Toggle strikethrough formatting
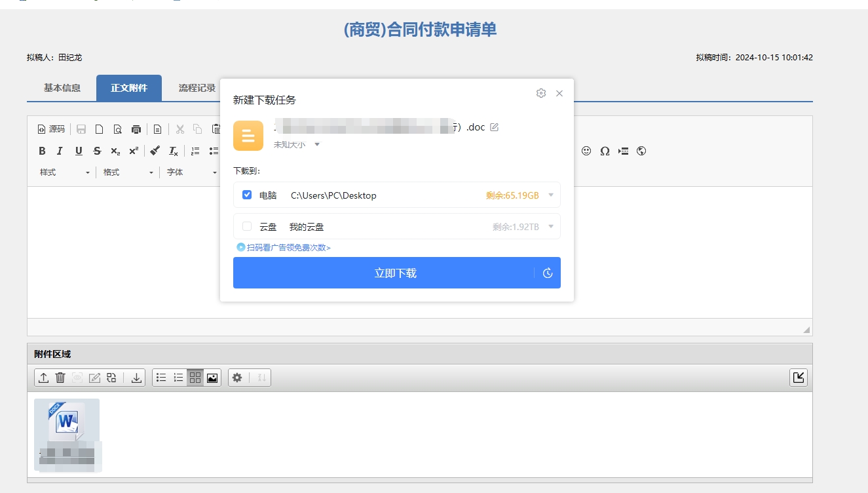This screenshot has width=868, height=493. (x=97, y=151)
